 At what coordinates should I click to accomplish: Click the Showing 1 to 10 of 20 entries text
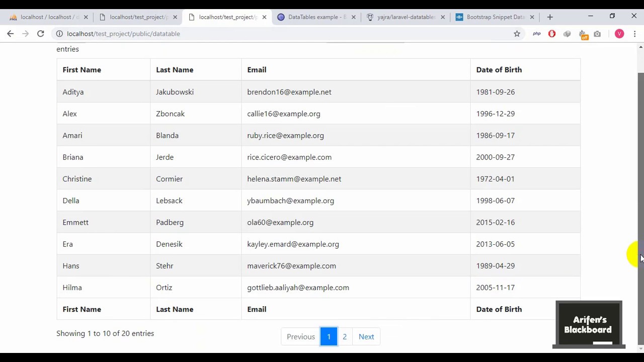click(x=105, y=333)
